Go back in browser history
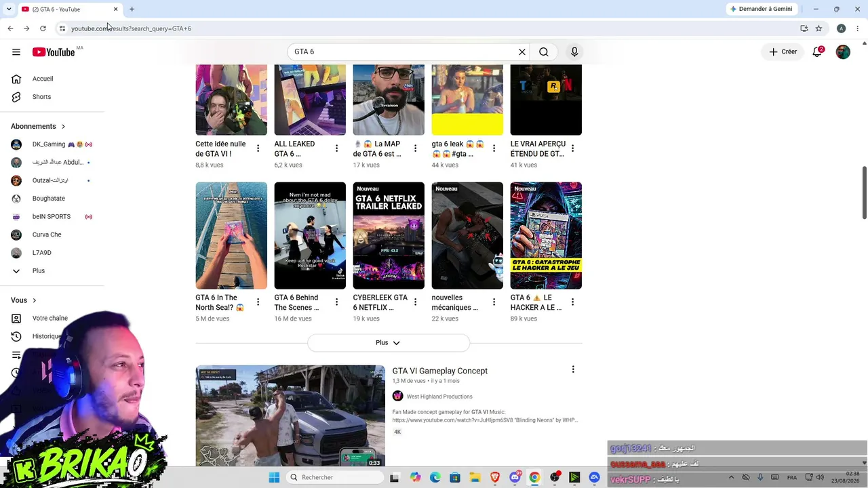This screenshot has width=868, height=488. pos(10,28)
